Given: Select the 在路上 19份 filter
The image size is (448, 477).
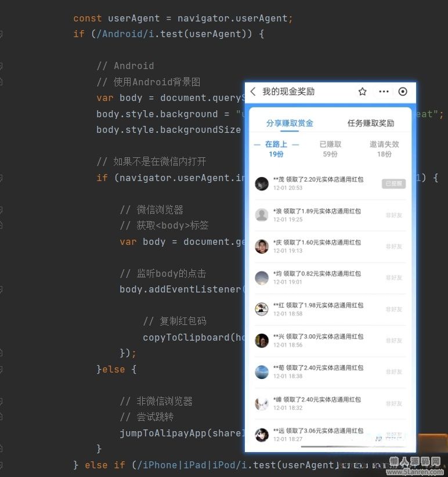Looking at the screenshot, I should pos(276,149).
